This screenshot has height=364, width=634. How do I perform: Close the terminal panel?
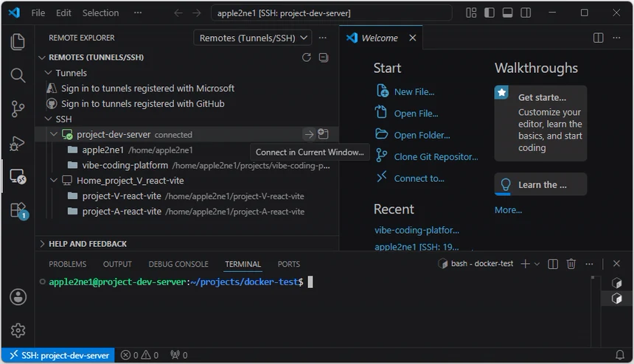(616, 264)
